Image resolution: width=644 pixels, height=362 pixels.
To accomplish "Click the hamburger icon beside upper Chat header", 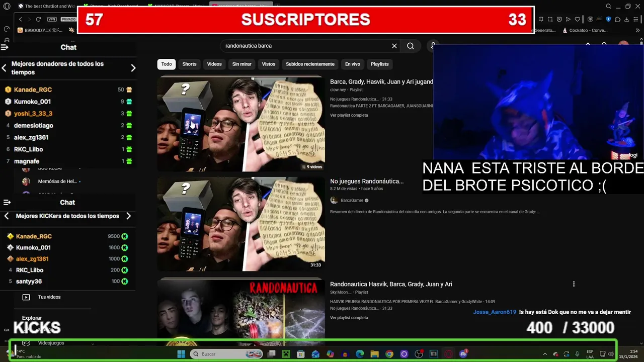I will [x=5, y=47].
